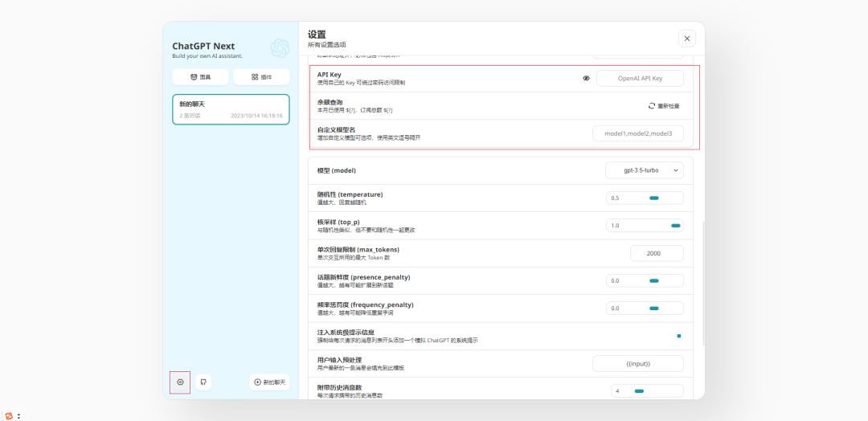Click the 所有设置选项 subtitle

[327, 45]
